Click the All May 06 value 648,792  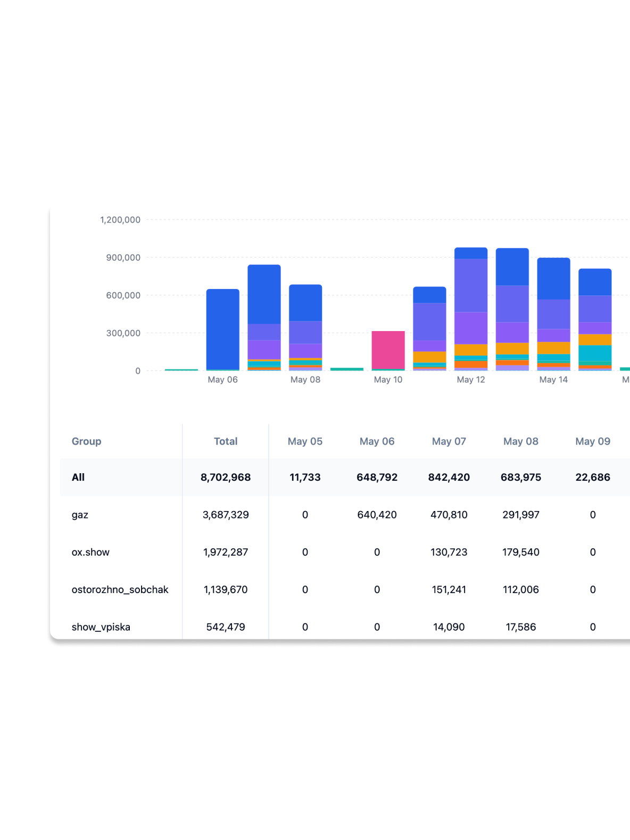pyautogui.click(x=377, y=477)
